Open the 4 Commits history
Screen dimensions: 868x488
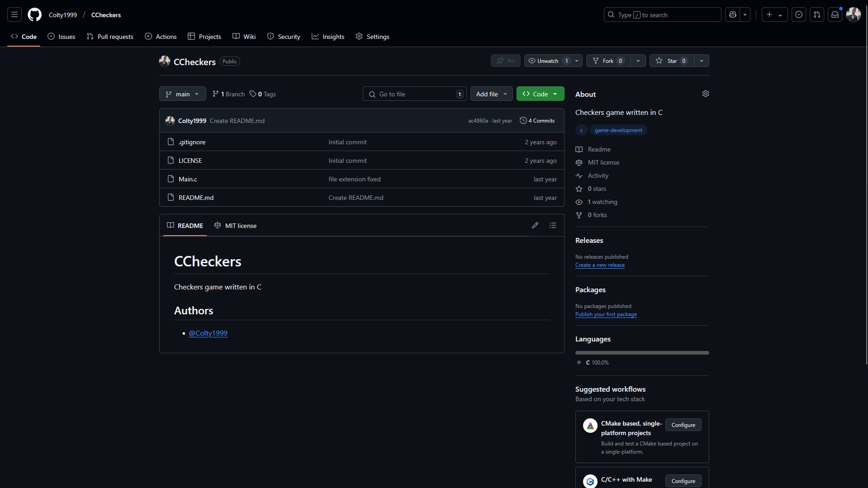coord(537,121)
